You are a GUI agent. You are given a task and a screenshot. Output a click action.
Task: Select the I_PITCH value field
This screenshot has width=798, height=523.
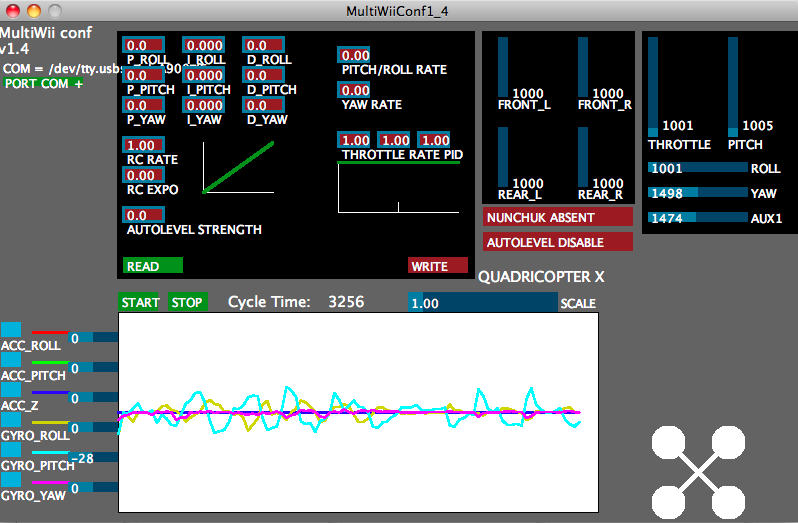click(204, 75)
